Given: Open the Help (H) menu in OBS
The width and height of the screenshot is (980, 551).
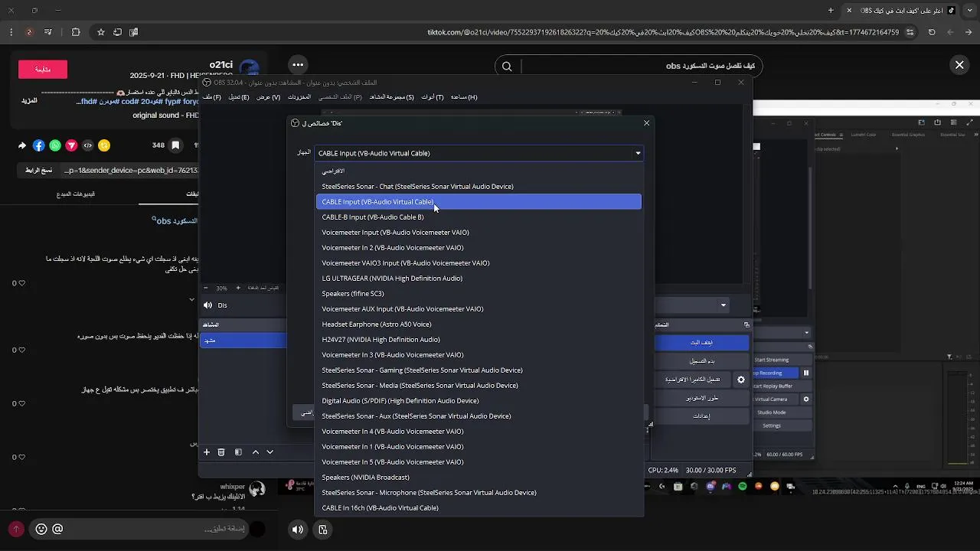Looking at the screenshot, I should [464, 97].
